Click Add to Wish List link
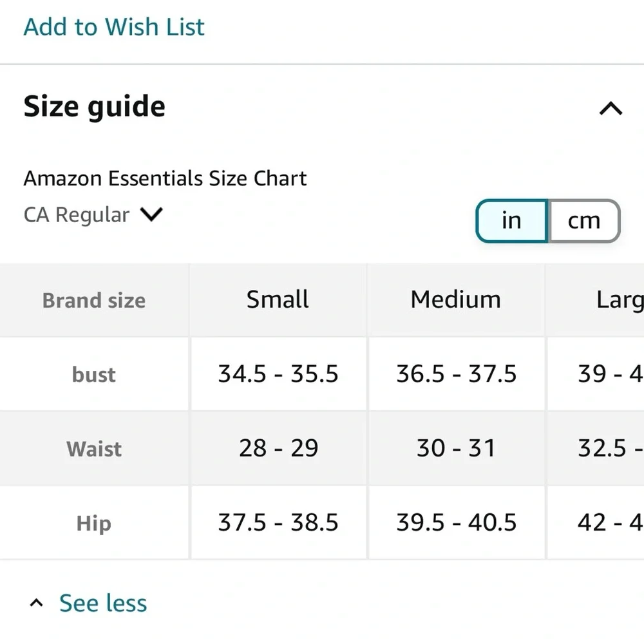Viewport: 644px width, 644px height. point(114,26)
